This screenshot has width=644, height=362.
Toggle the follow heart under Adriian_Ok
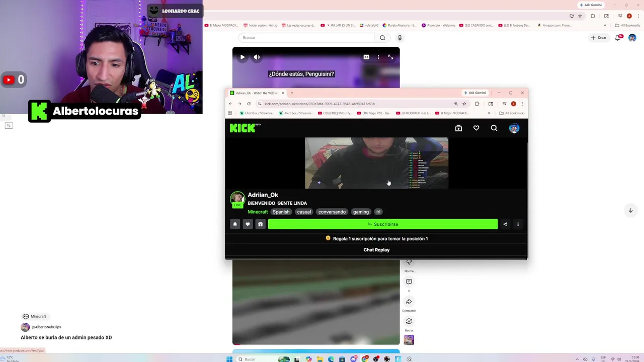pos(248,224)
